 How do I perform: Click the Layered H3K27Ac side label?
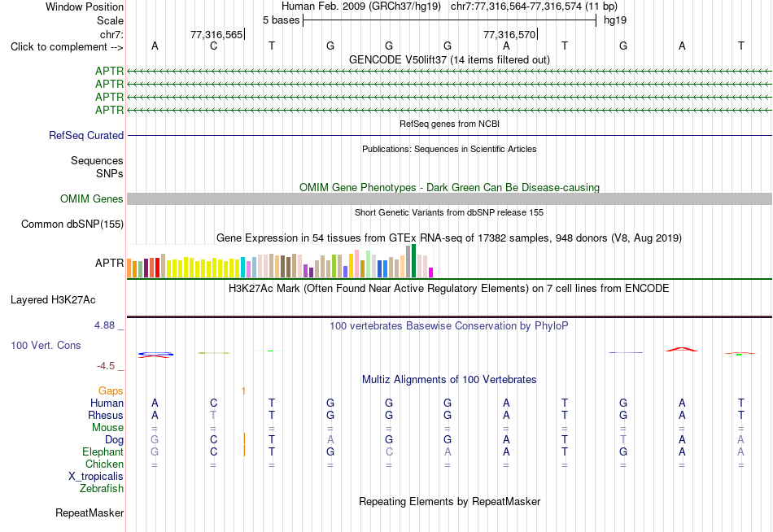tap(53, 300)
